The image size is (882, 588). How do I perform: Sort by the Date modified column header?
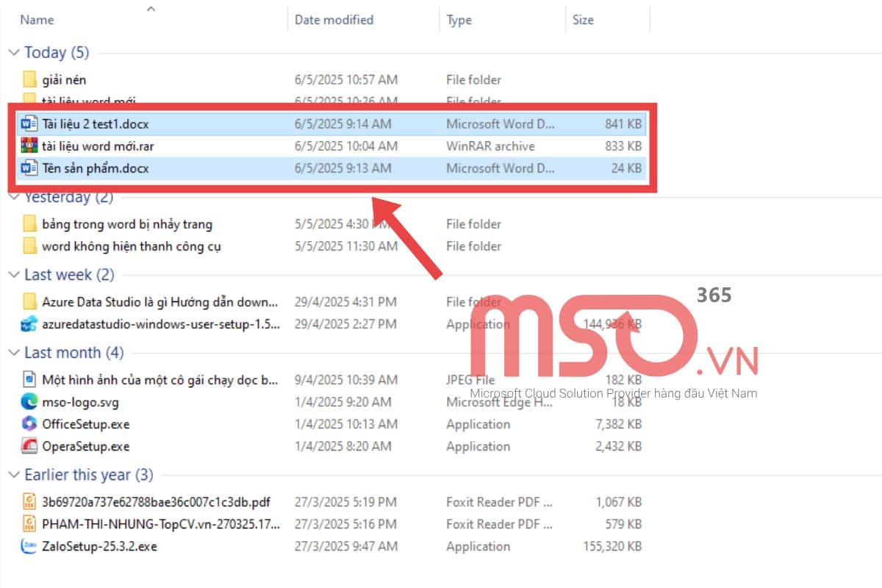click(334, 20)
